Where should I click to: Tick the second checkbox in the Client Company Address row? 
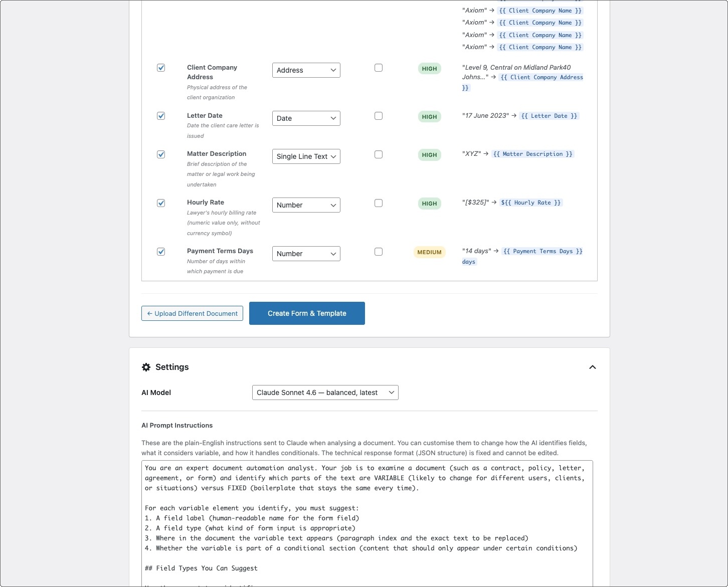tap(379, 68)
